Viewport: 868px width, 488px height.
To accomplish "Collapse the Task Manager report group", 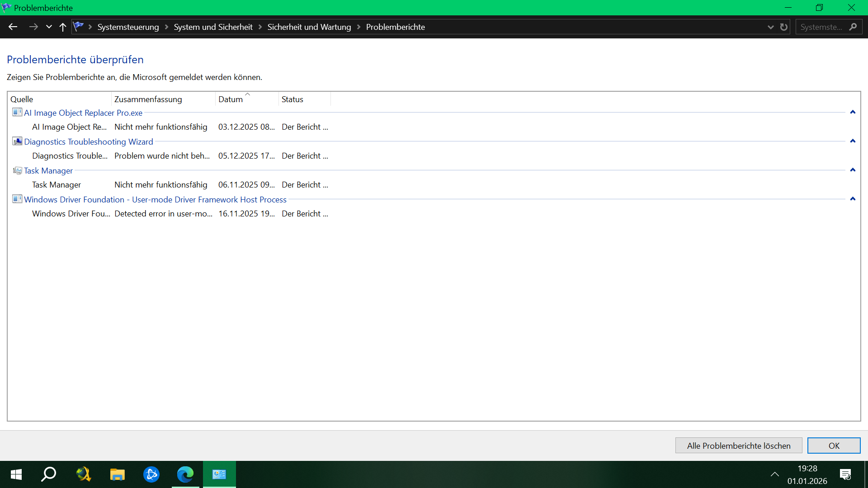I will [853, 170].
